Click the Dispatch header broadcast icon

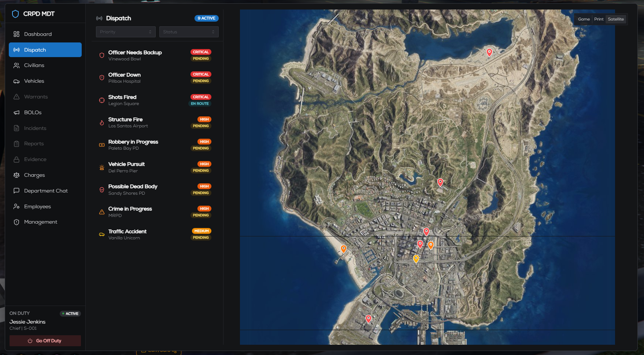pyautogui.click(x=99, y=18)
